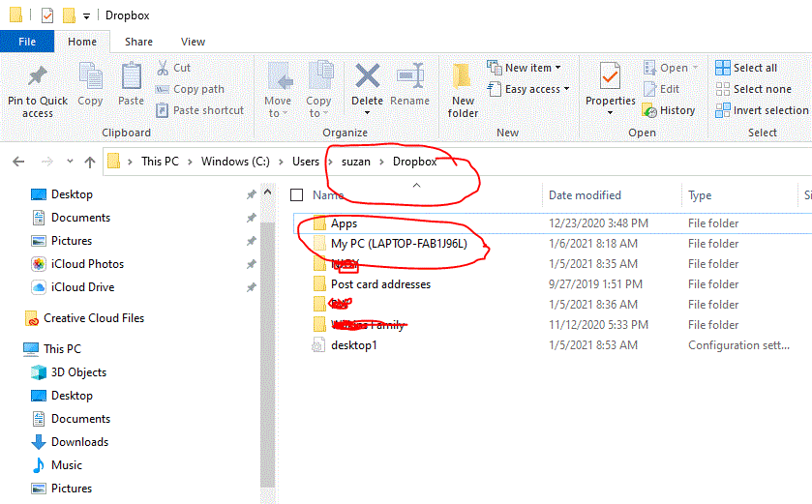Expand the Delete options arrow
The height and width of the screenshot is (504, 812).
click(367, 113)
